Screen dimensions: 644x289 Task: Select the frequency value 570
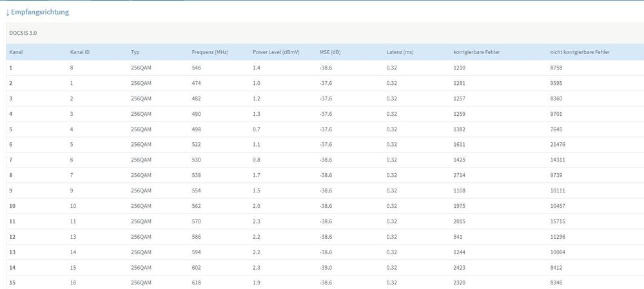click(197, 221)
